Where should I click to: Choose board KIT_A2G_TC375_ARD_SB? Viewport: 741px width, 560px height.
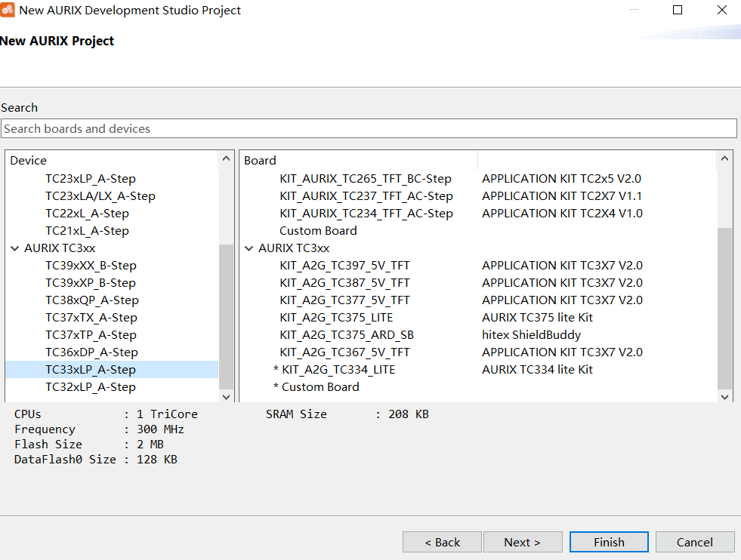pyautogui.click(x=347, y=335)
